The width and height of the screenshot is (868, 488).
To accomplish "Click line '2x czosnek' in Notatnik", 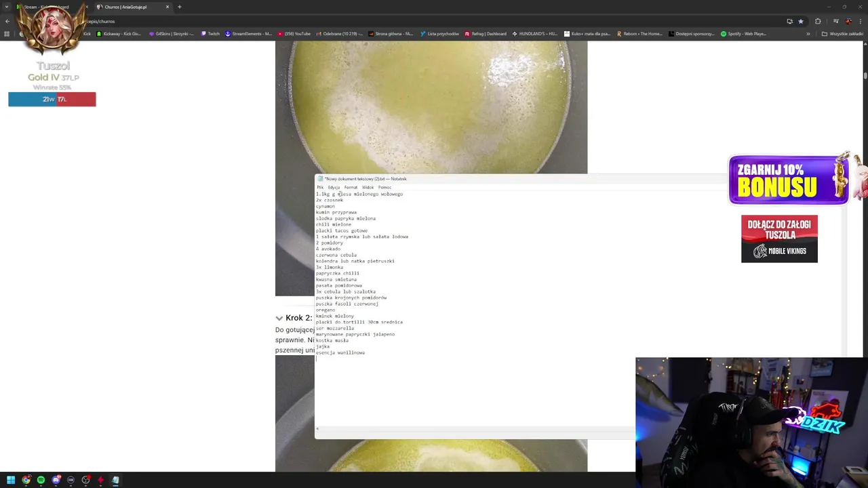I will [x=330, y=201].
